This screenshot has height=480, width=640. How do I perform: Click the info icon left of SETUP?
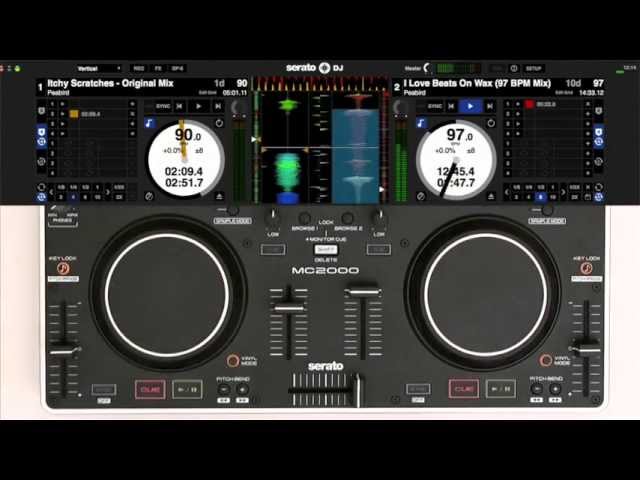click(x=514, y=68)
